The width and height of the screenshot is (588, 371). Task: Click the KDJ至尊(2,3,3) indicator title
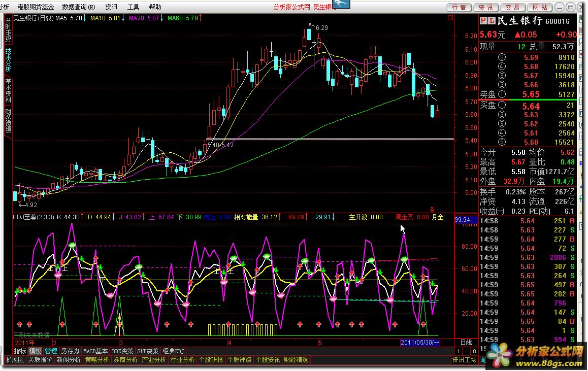[34, 217]
